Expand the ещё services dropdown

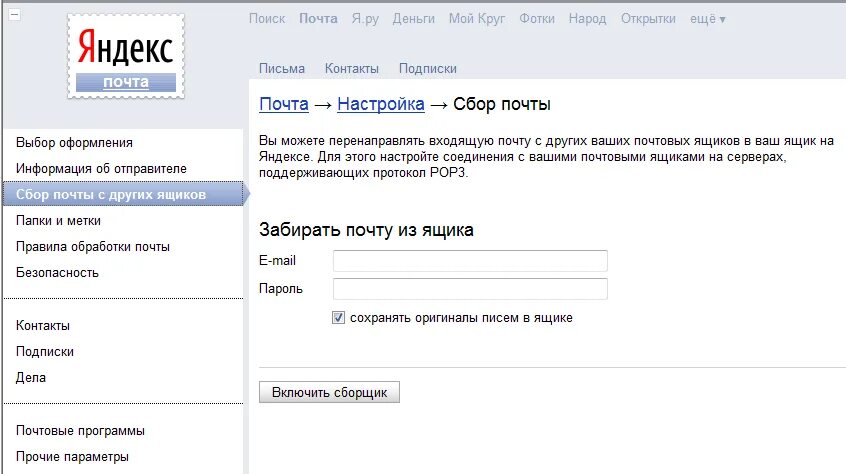click(x=707, y=19)
